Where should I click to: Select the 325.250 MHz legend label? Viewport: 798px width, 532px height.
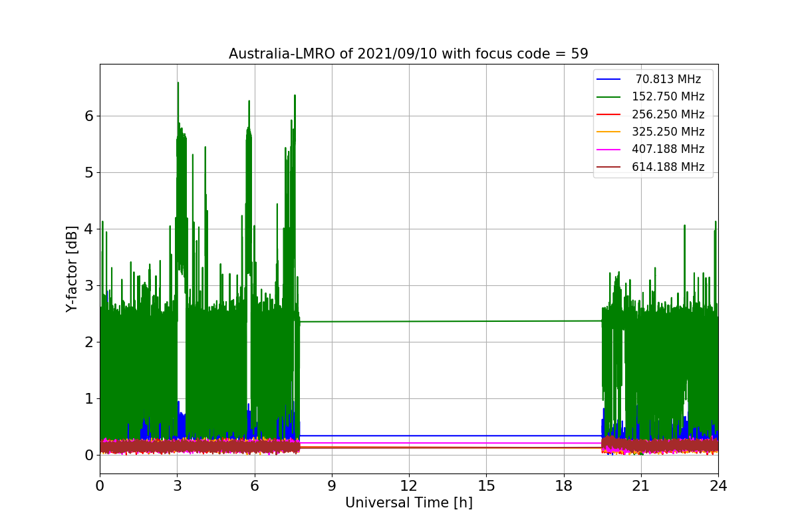coord(668,132)
